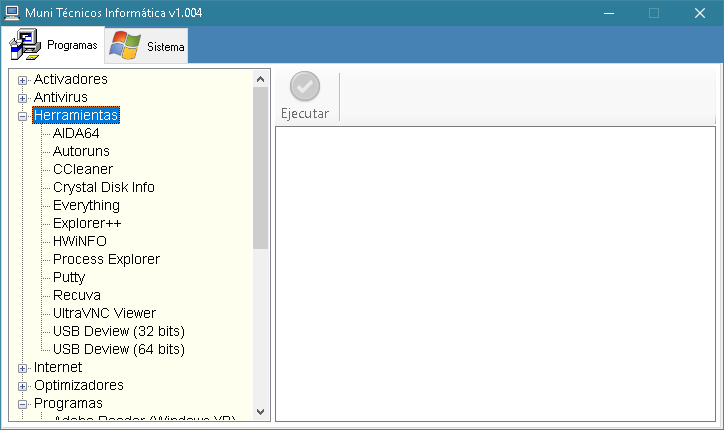
Task: Click inside the empty description panel
Action: pyautogui.click(x=495, y=274)
